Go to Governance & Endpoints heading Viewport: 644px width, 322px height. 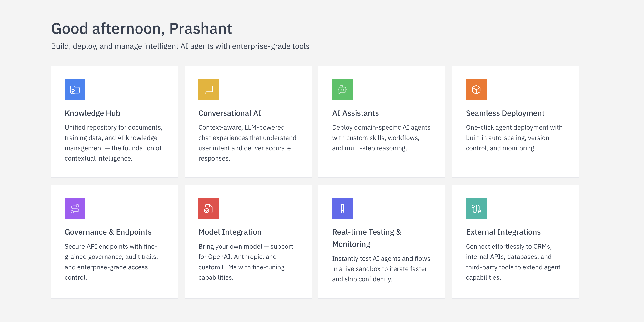(x=108, y=232)
